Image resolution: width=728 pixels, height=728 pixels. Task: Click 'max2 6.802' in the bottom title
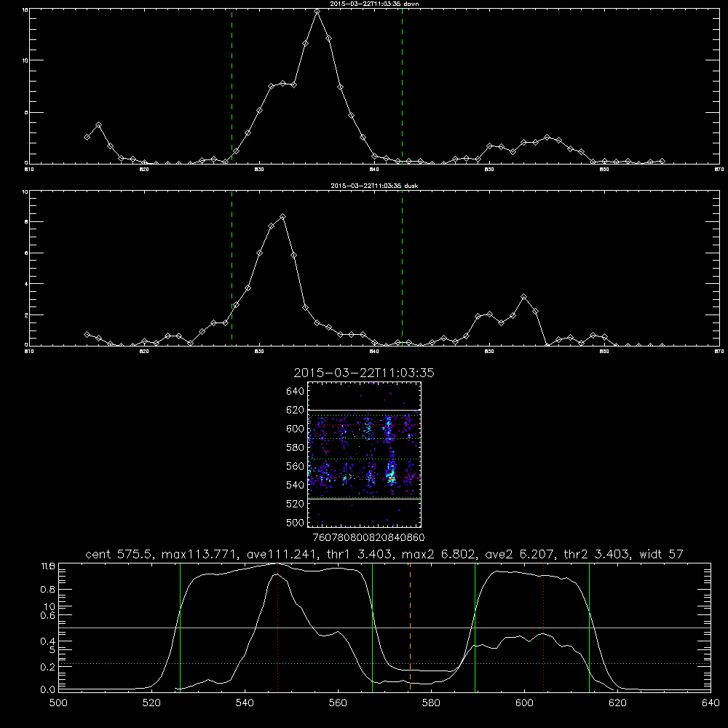pos(439,554)
